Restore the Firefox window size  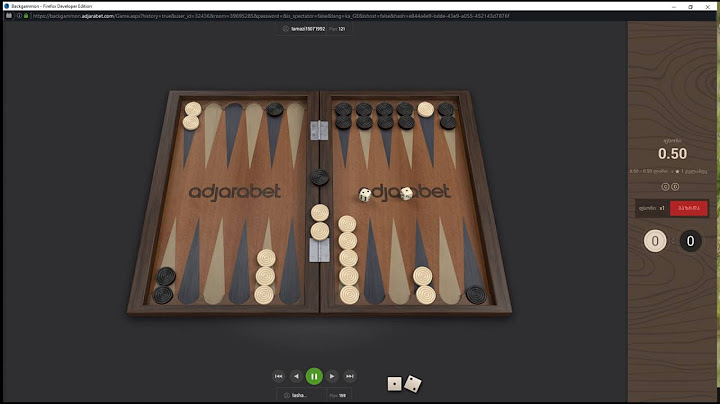pyautogui.click(x=691, y=6)
